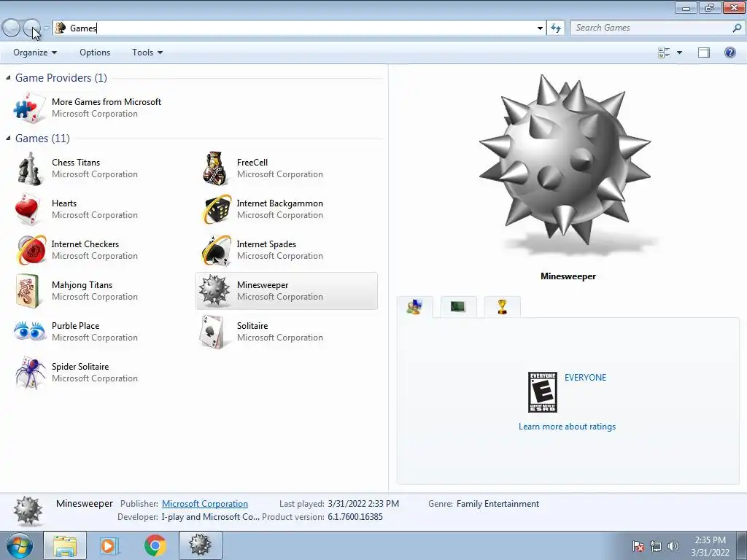Collapse the Games (11) group
747x560 pixels.
click(x=8, y=138)
